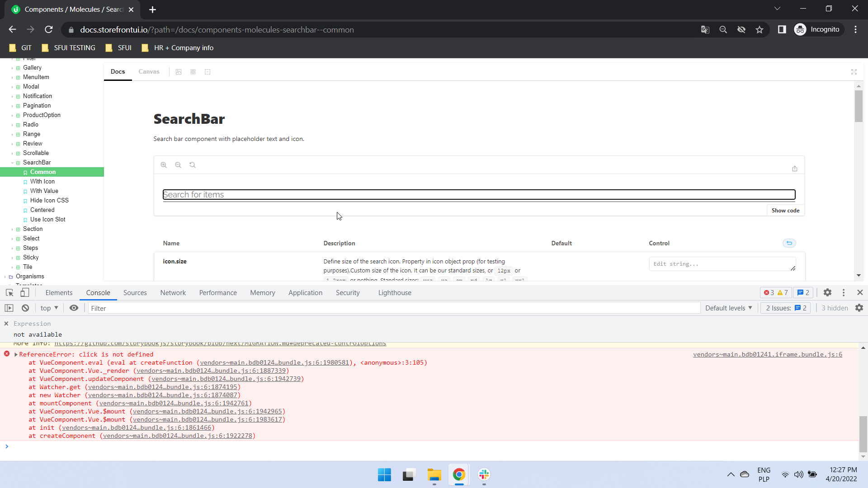The image size is (868, 488).
Task: Toggle the grid overlay on the preview
Action: [x=193, y=71]
